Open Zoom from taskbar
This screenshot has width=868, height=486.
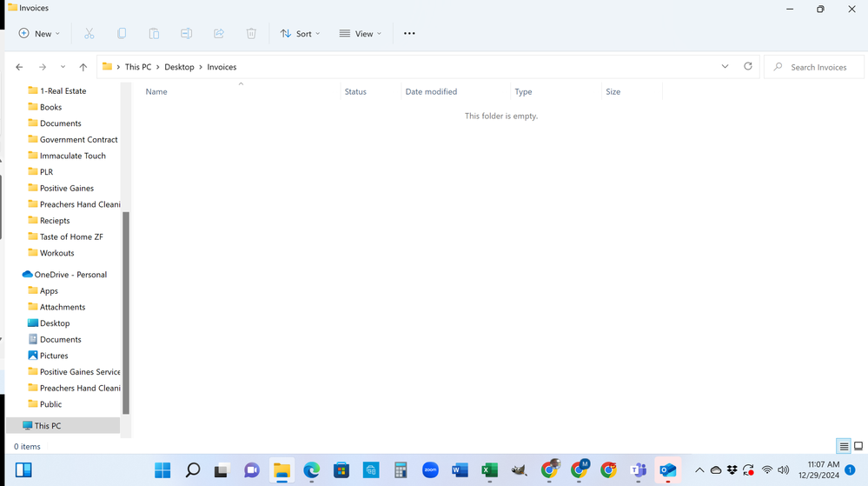pyautogui.click(x=430, y=470)
